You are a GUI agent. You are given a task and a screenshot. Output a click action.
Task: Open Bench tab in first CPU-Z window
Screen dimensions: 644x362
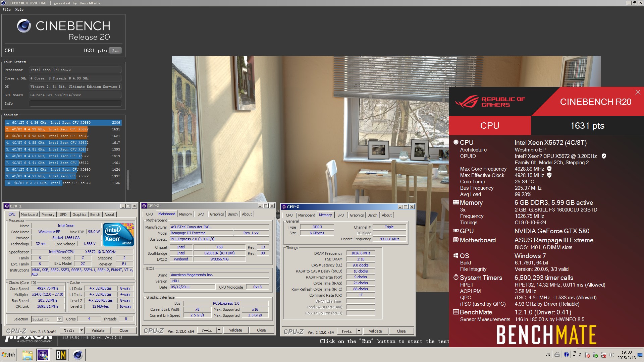[x=95, y=215]
